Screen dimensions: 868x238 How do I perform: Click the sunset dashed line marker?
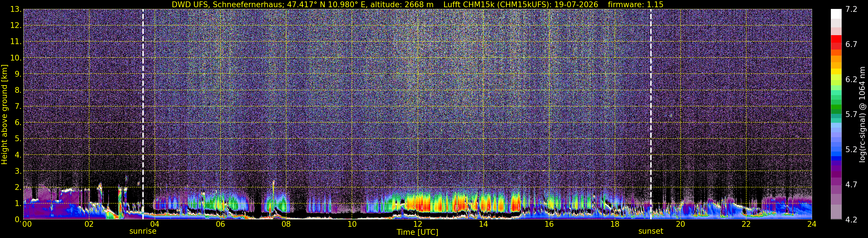[651, 114]
